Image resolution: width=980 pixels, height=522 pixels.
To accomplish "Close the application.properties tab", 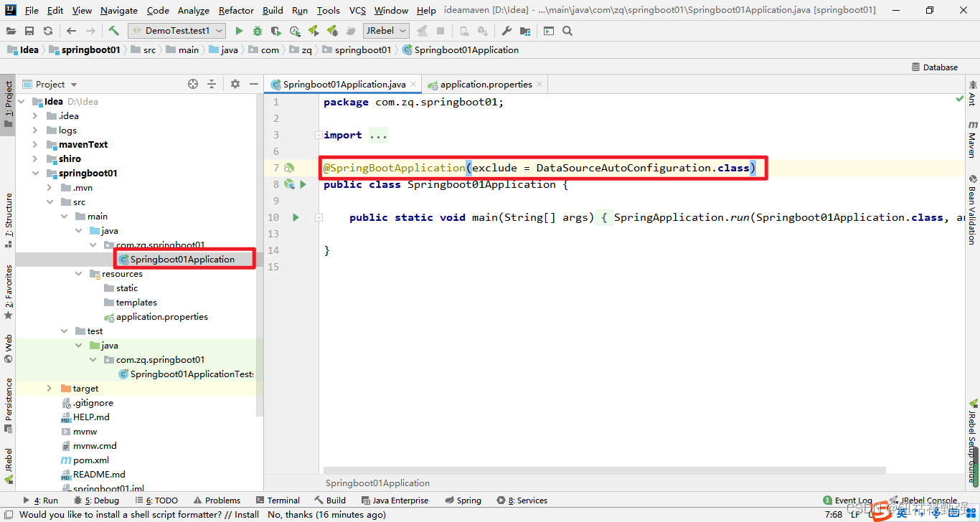I will point(540,84).
